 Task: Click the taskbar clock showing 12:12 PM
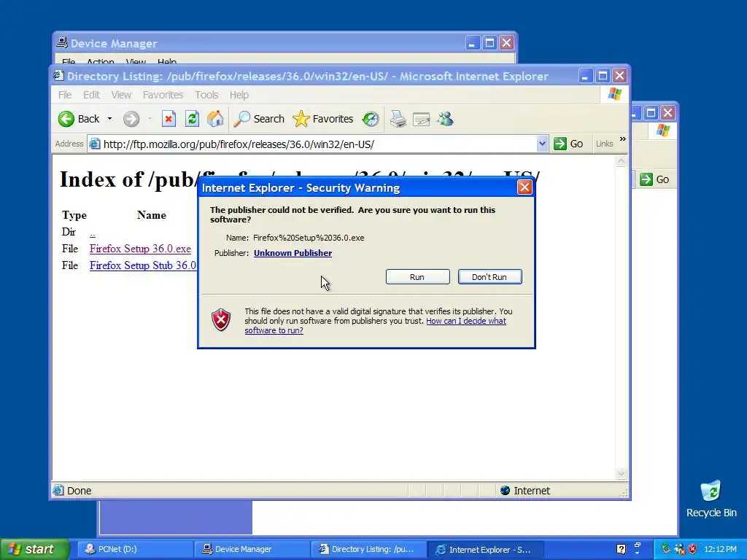coord(720,549)
